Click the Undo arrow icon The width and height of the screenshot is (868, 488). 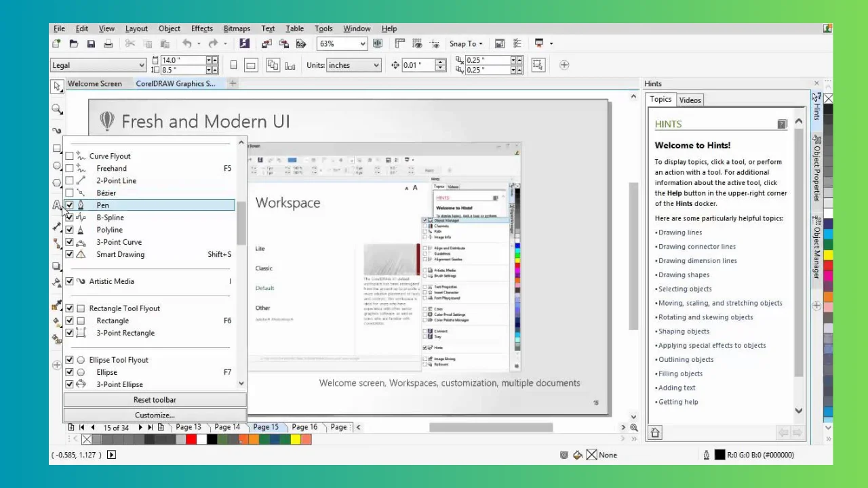click(186, 43)
